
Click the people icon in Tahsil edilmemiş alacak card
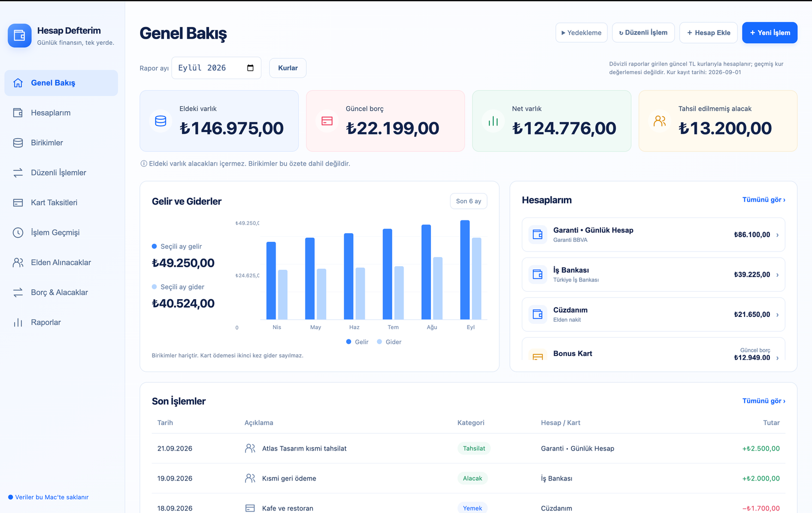[x=660, y=121]
